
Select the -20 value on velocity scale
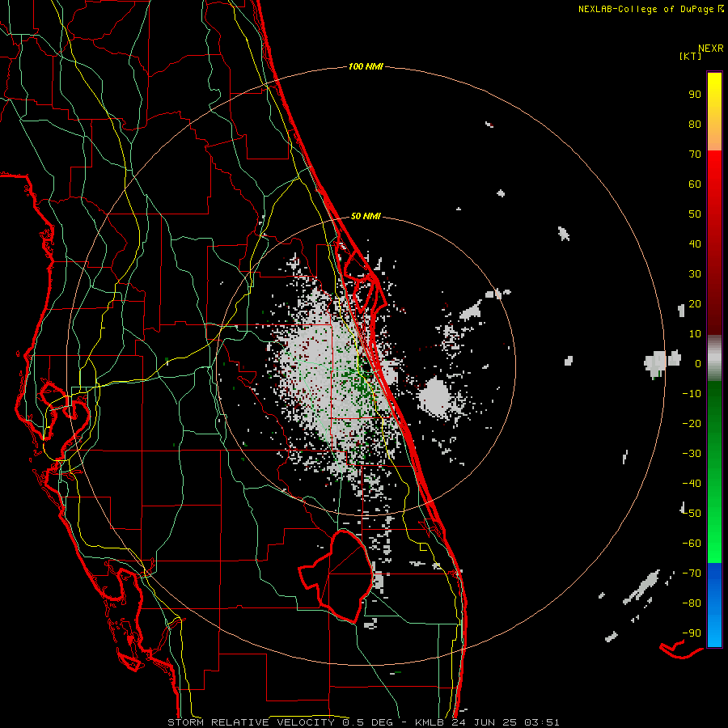point(692,423)
